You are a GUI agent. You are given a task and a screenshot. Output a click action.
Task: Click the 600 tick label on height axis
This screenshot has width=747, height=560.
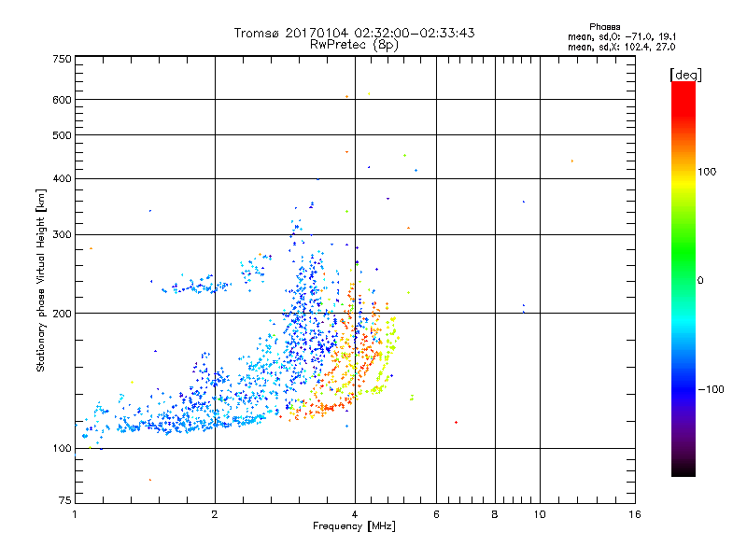point(62,100)
